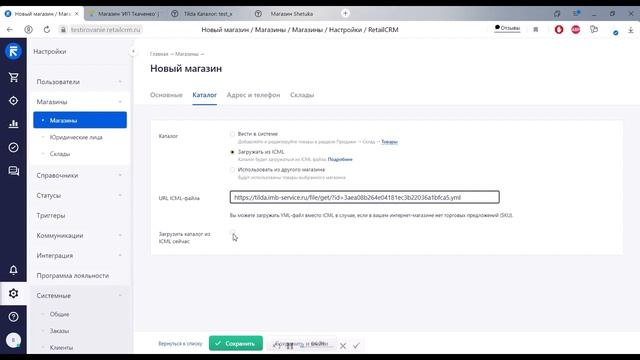This screenshot has width=640, height=360.
Task: Open the Analytics bar chart icon
Action: pos(13,124)
